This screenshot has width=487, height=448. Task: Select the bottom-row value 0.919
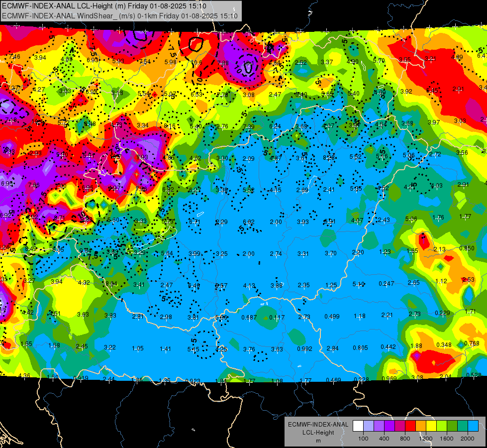pos(81,378)
